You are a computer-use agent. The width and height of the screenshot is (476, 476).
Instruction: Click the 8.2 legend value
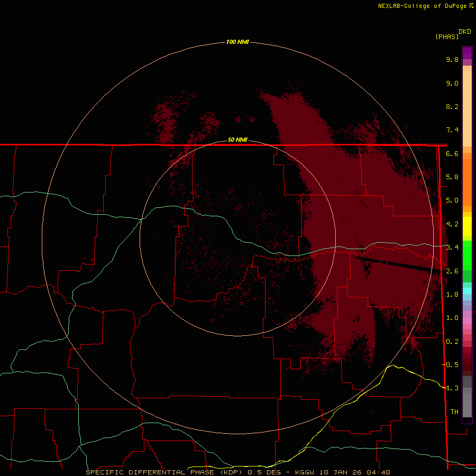[452, 106]
